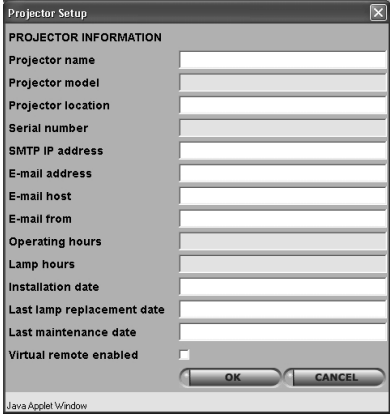Confirm settings with the OK button
The height and width of the screenshot is (414, 390).
click(x=230, y=377)
